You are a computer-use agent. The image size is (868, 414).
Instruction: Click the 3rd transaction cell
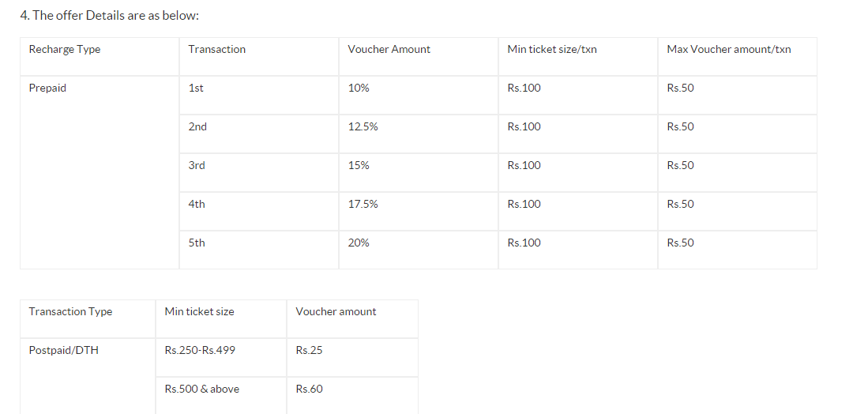coord(197,166)
